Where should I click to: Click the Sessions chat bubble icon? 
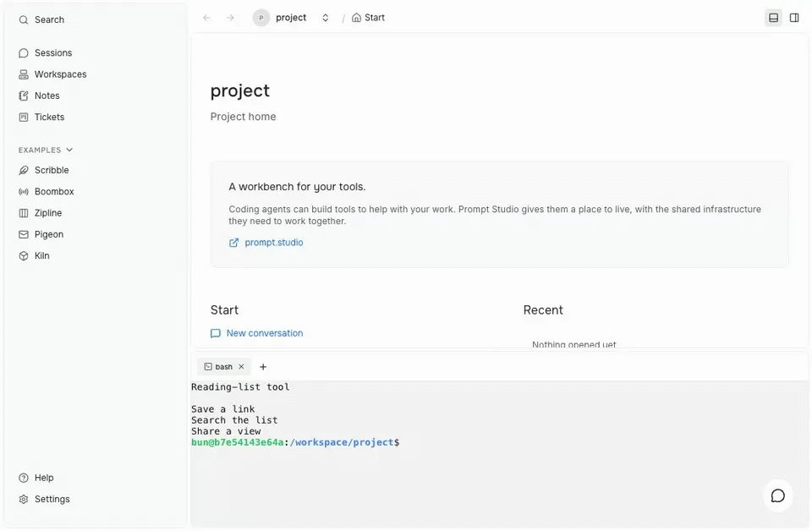pyautogui.click(x=24, y=53)
